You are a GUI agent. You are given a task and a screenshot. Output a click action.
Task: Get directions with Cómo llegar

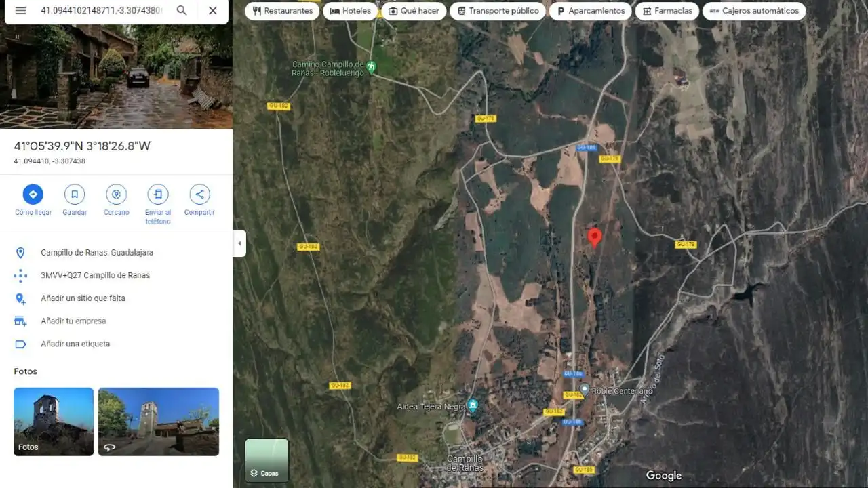click(33, 200)
